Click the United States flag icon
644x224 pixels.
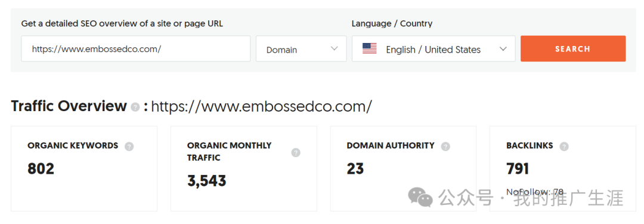pyautogui.click(x=369, y=49)
